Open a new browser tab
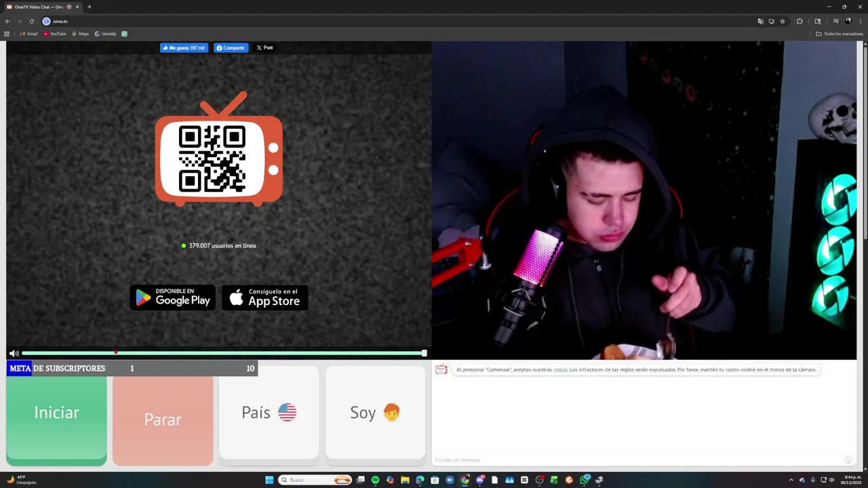Image resolution: width=868 pixels, height=488 pixels. click(90, 7)
